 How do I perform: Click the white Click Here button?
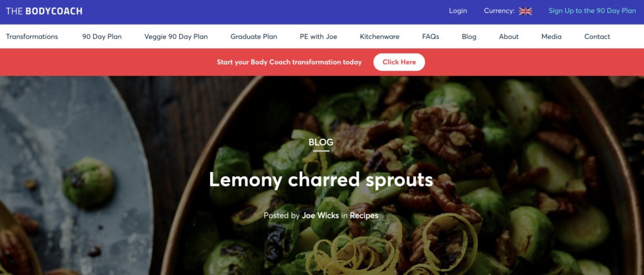[x=399, y=62]
